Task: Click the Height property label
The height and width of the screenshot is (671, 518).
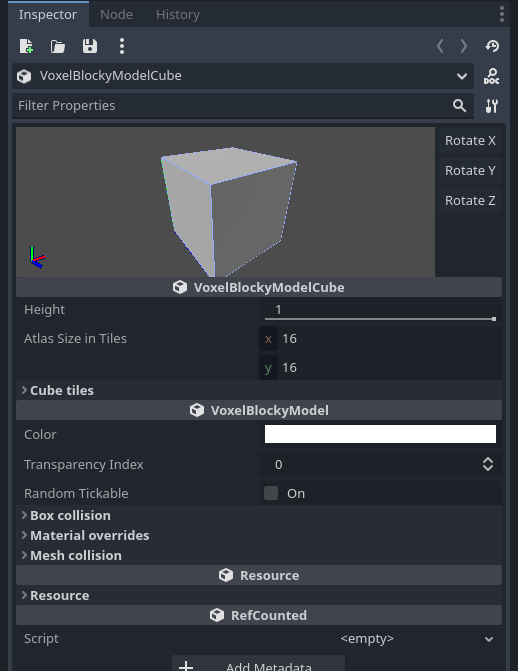Action: pos(45,309)
